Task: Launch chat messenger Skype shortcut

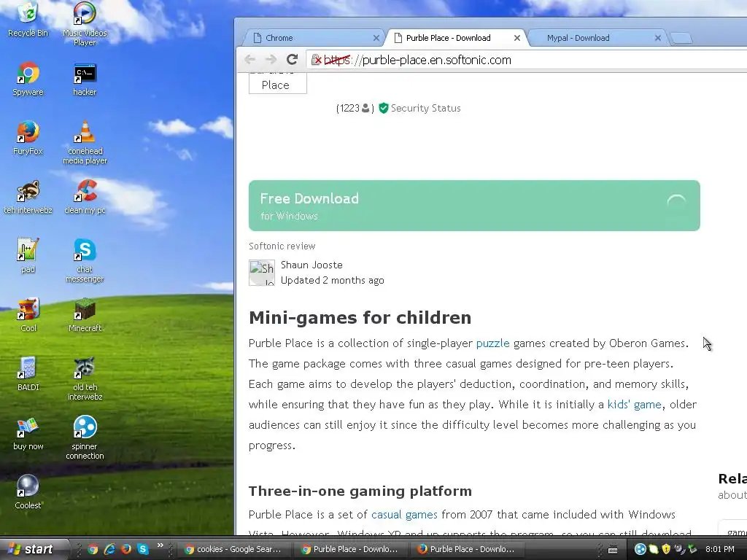Action: [85, 260]
